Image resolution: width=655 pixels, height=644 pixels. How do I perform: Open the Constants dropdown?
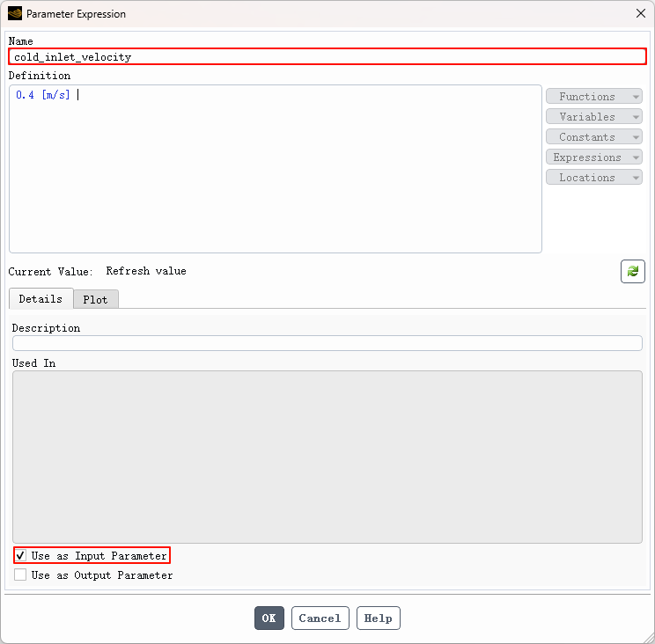coord(593,137)
